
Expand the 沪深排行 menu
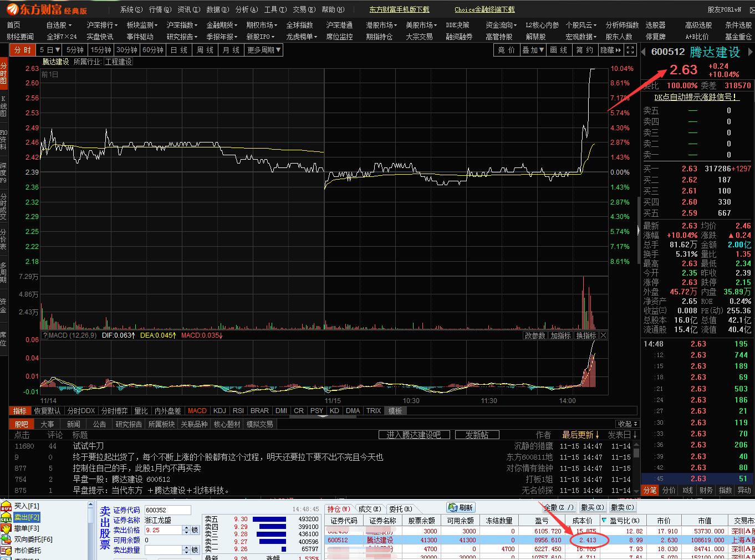(102, 25)
